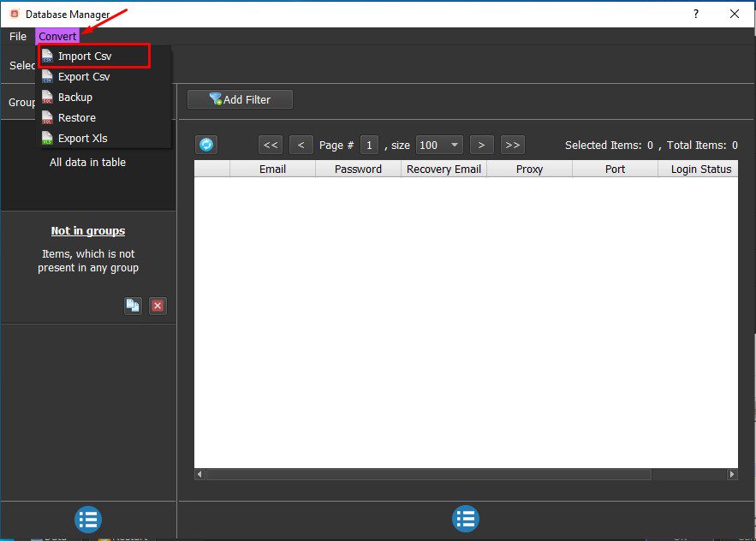Screen dimensions: 756x541
Task: Click the Login Status column header
Action: 698,169
